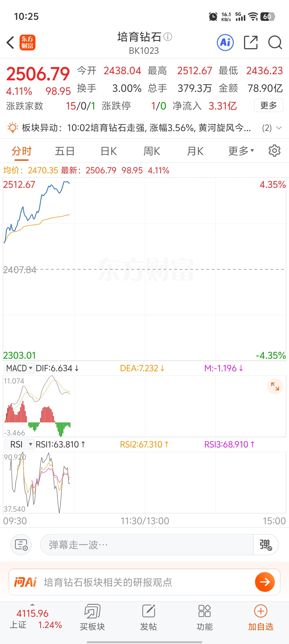Screen dimensions: 289x644
Task: Switch to the 日K tab
Action: tap(109, 151)
